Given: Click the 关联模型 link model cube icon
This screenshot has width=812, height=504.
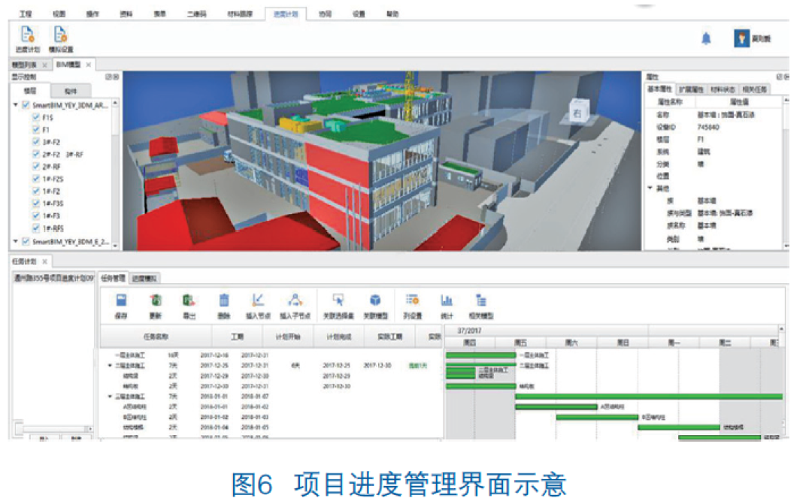Looking at the screenshot, I should pos(375,300).
